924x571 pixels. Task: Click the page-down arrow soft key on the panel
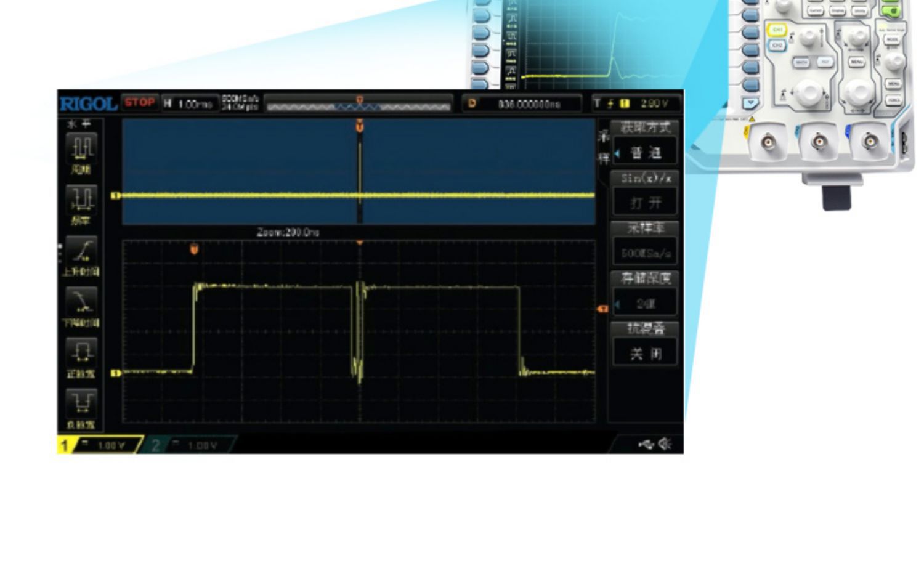(x=751, y=103)
